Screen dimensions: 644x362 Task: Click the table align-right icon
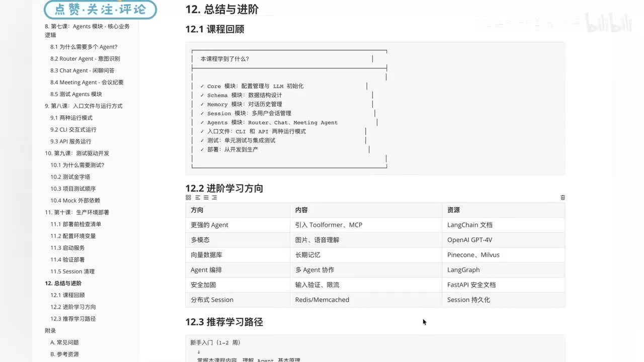(214, 198)
